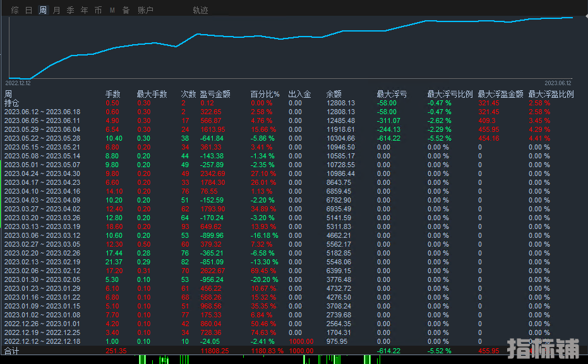Screen dimensions: 588x364
Task: Open the 季 quarterly tab
Action: tap(71, 10)
